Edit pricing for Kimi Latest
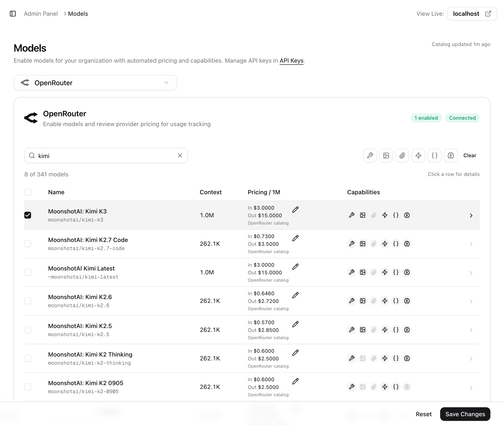504x426 pixels. (295, 267)
